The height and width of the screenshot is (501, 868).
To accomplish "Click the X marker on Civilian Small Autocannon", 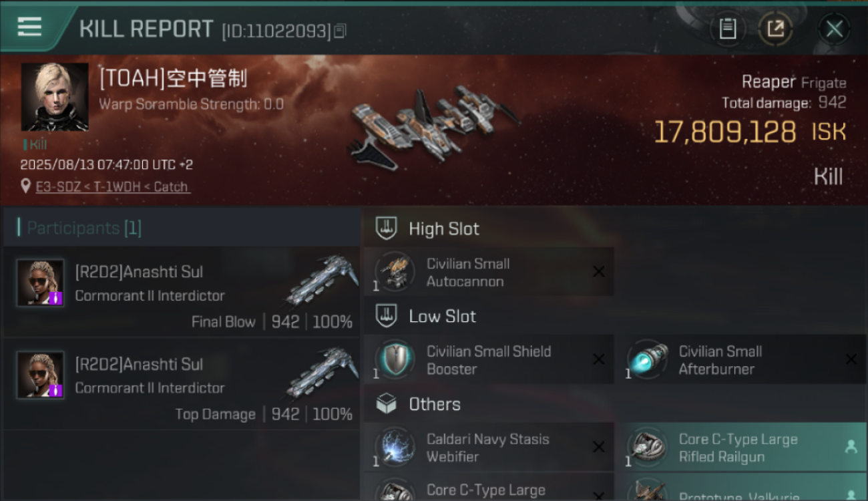I will tap(599, 272).
